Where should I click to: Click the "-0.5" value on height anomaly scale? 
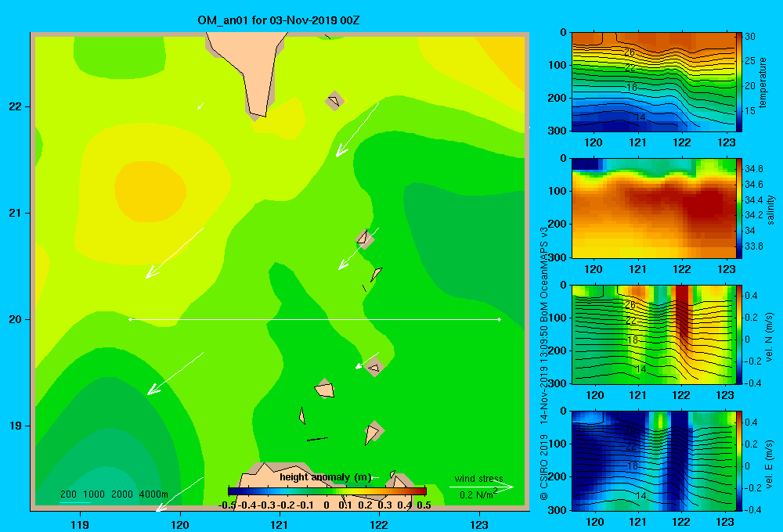coord(227,505)
